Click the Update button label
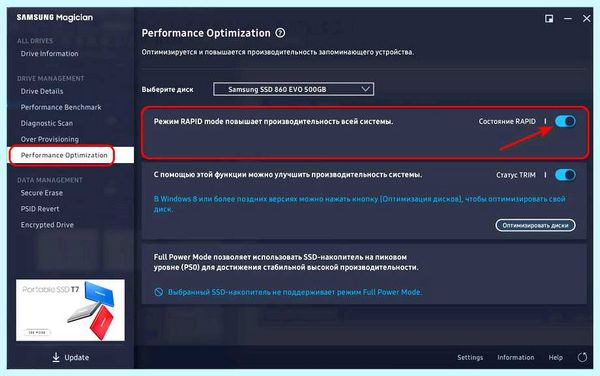 point(77,357)
